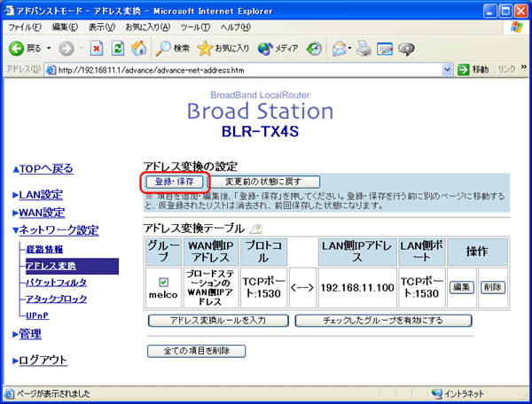The width and height of the screenshot is (532, 404).
Task: Click the Stop loading icon
Action: 97,49
